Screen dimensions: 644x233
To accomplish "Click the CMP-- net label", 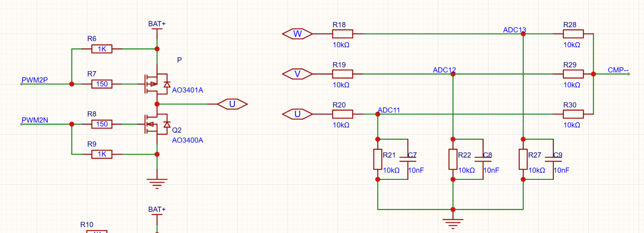I will point(618,70).
